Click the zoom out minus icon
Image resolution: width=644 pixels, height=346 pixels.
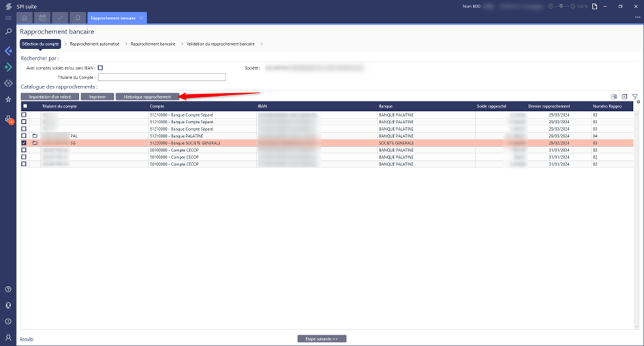point(551,7)
